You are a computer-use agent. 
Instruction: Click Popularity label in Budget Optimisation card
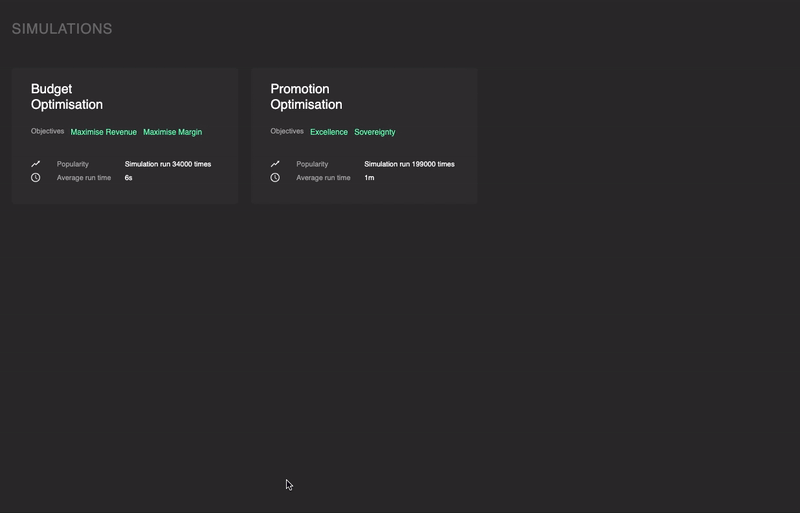[x=72, y=164]
